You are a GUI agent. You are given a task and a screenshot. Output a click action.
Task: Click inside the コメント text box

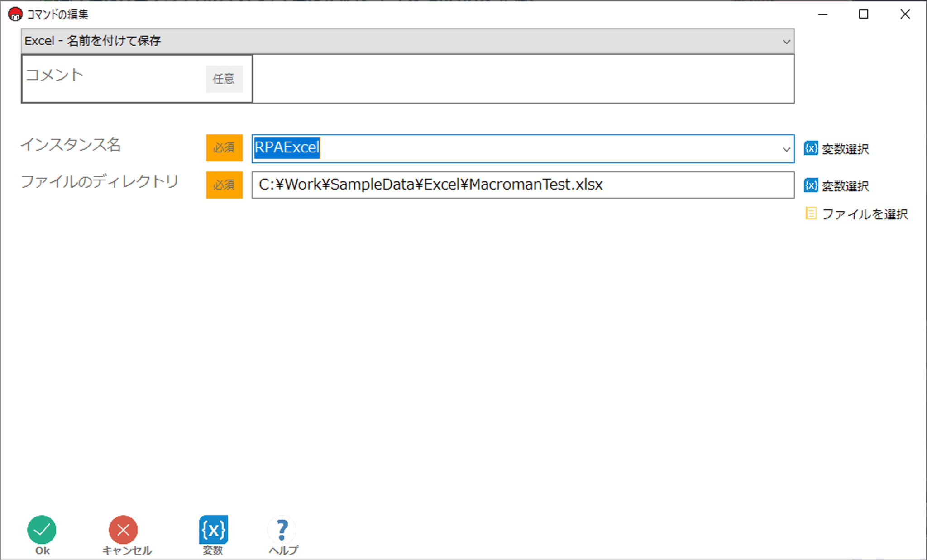(x=523, y=79)
